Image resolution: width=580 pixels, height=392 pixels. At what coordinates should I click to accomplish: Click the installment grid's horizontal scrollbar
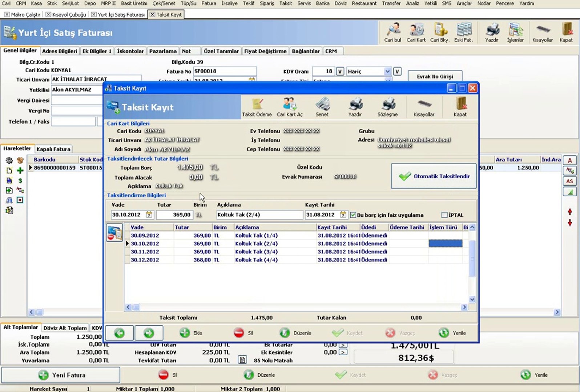297,307
